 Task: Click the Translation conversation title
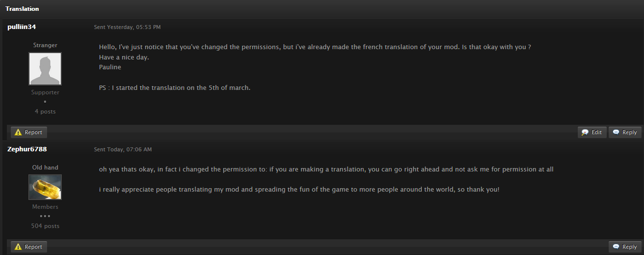coord(22,9)
